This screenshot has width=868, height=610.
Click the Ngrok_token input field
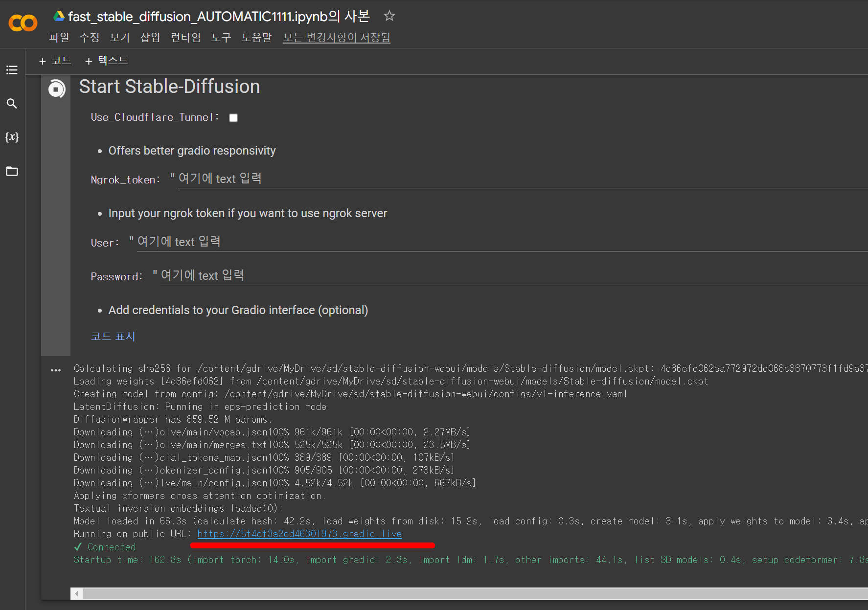pyautogui.click(x=523, y=179)
